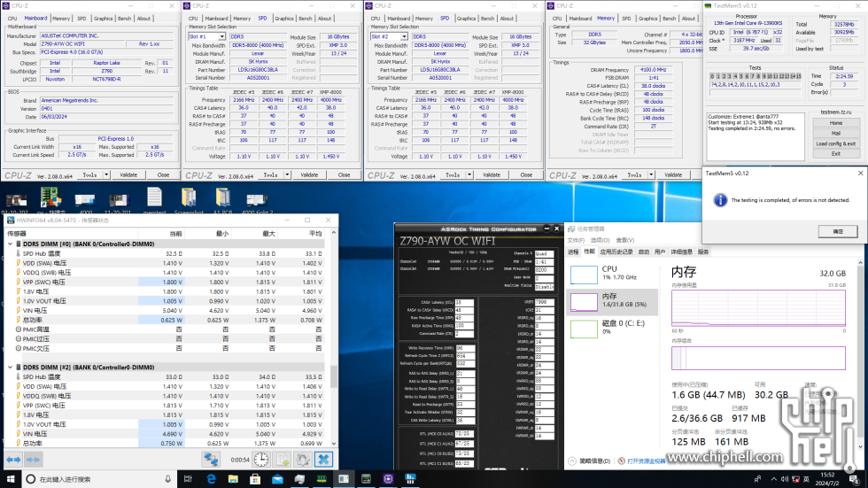Open Slot #1 dropdown in second CPU-Z window
The width and height of the screenshot is (868, 488).
(222, 36)
